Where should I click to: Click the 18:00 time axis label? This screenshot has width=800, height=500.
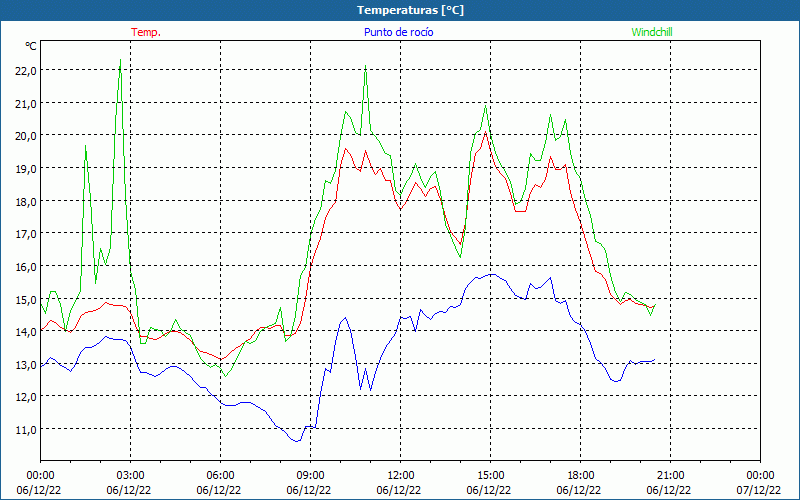point(581,476)
